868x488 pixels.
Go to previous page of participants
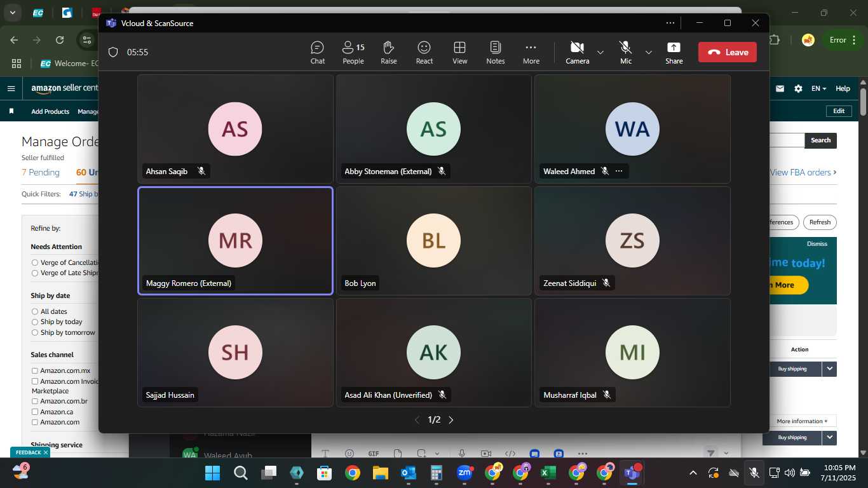pyautogui.click(x=417, y=420)
